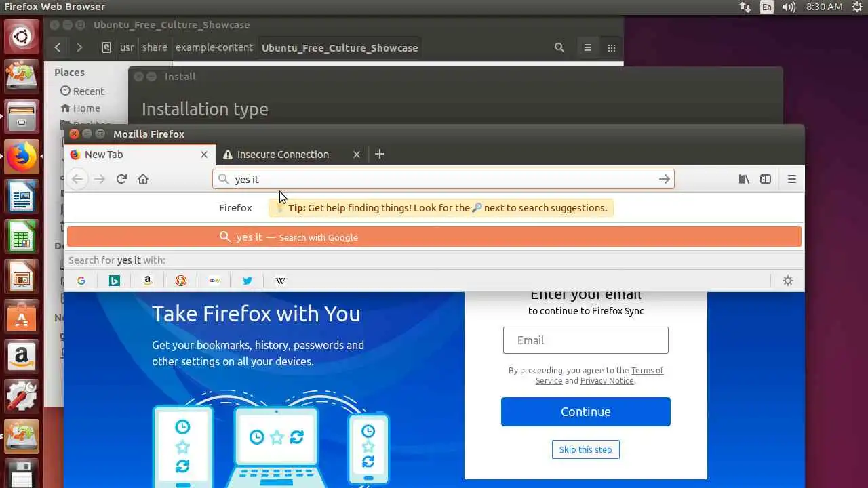This screenshot has height=488, width=868.
Task: Search with the DuckDuckGo one-off icon
Action: tap(181, 281)
